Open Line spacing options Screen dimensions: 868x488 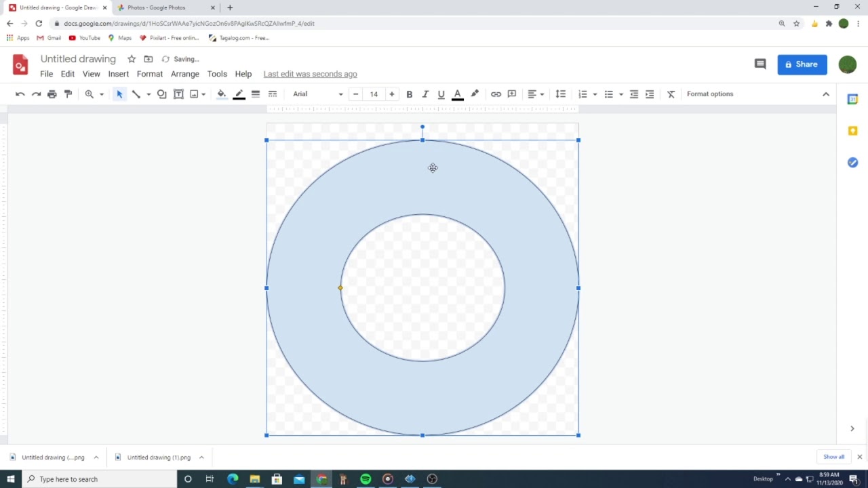pos(560,94)
